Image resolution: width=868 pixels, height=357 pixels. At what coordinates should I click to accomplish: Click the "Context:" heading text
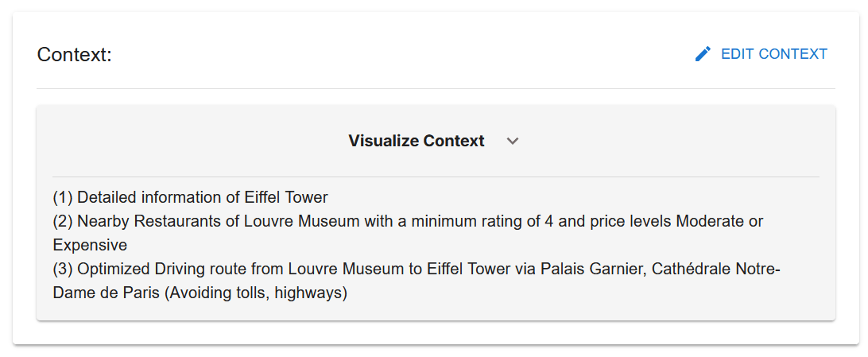pyautogui.click(x=75, y=55)
